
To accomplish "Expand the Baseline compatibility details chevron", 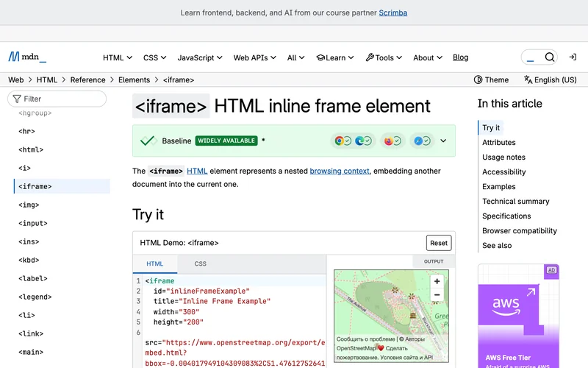I will point(443,141).
